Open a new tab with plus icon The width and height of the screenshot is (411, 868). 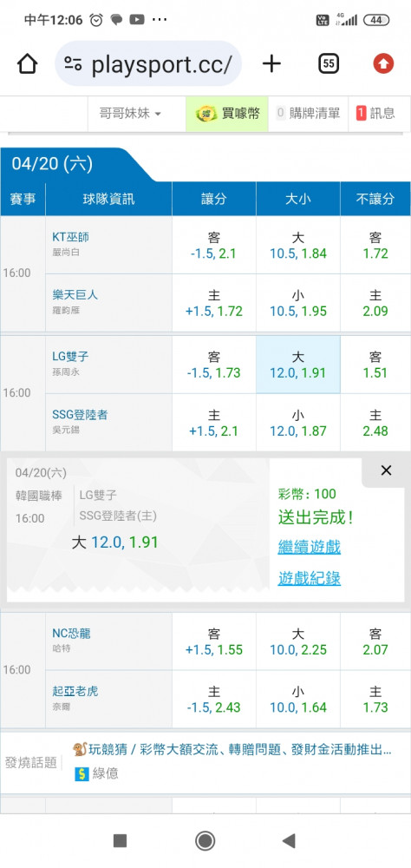click(x=271, y=64)
